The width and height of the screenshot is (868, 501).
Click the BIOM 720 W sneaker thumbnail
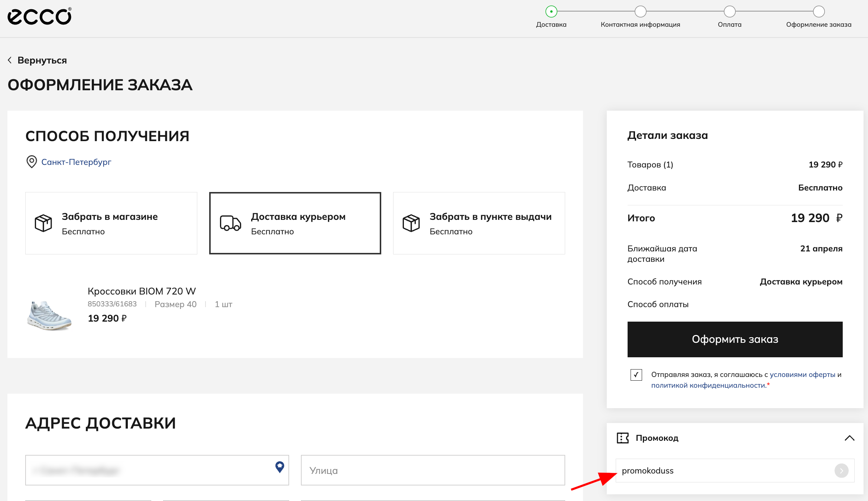(49, 315)
